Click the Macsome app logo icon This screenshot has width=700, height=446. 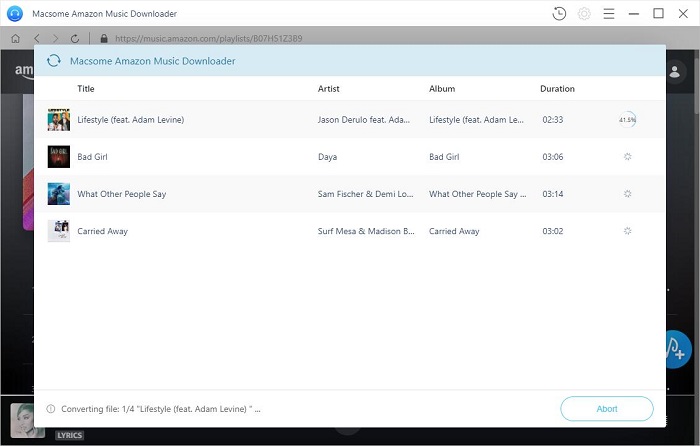(x=15, y=13)
